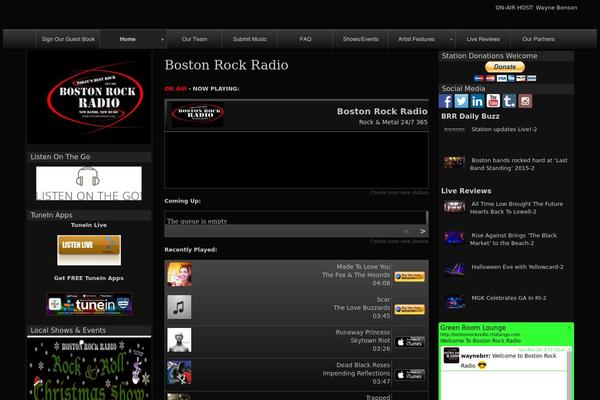Open the Rise Against Black Market review link

pos(514,239)
